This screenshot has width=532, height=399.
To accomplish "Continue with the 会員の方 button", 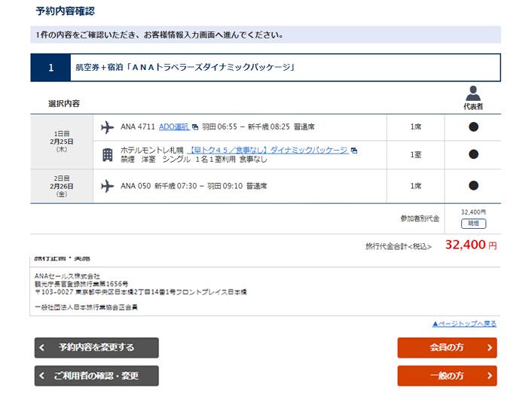I will click(447, 348).
